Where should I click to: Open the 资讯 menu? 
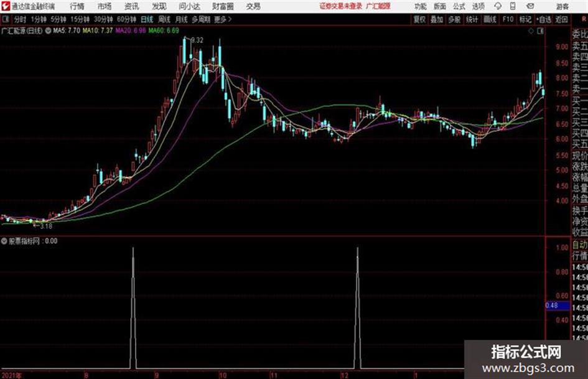coord(132,6)
